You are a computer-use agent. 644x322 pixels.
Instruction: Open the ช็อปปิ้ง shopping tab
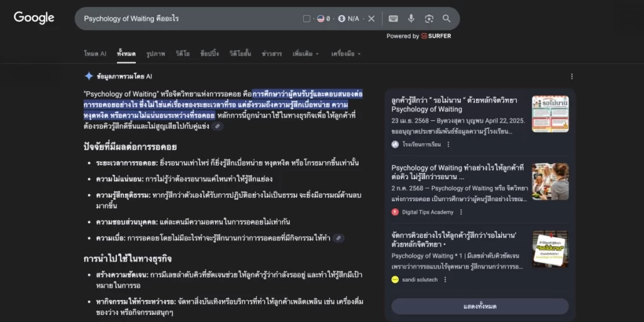[209, 54]
